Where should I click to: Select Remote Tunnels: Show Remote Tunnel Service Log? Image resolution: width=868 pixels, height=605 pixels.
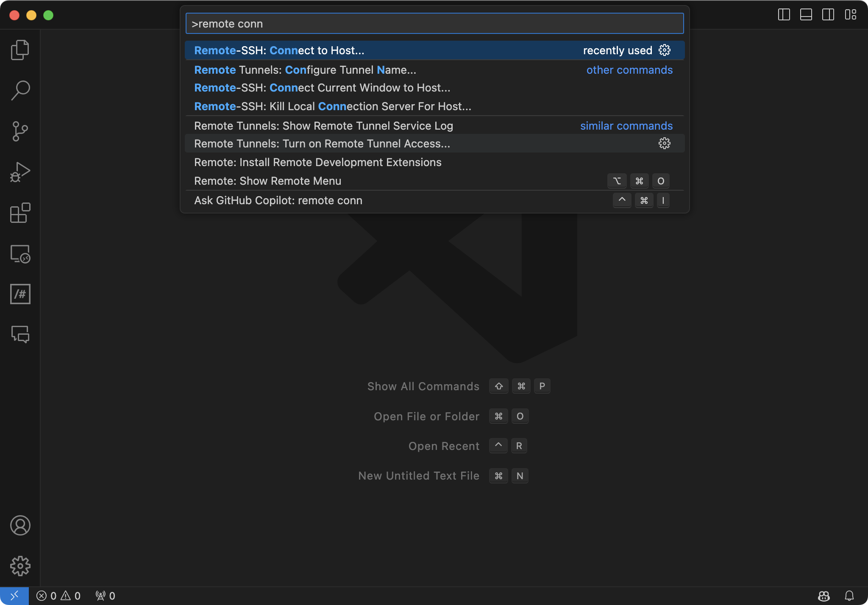(x=435, y=125)
